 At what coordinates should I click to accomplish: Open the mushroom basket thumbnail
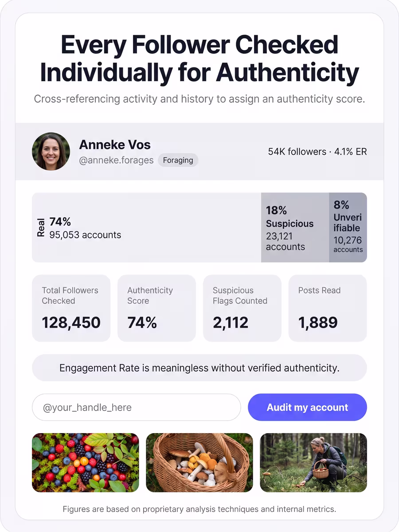pos(199,462)
